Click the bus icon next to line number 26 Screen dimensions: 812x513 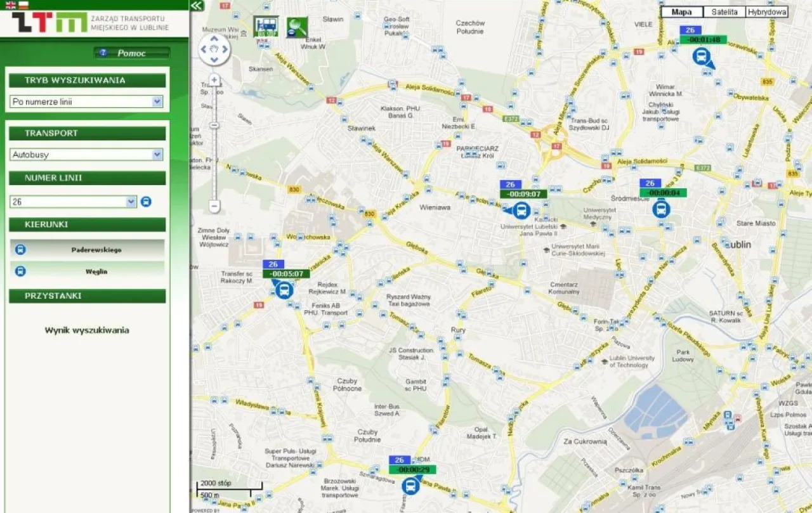(x=146, y=201)
